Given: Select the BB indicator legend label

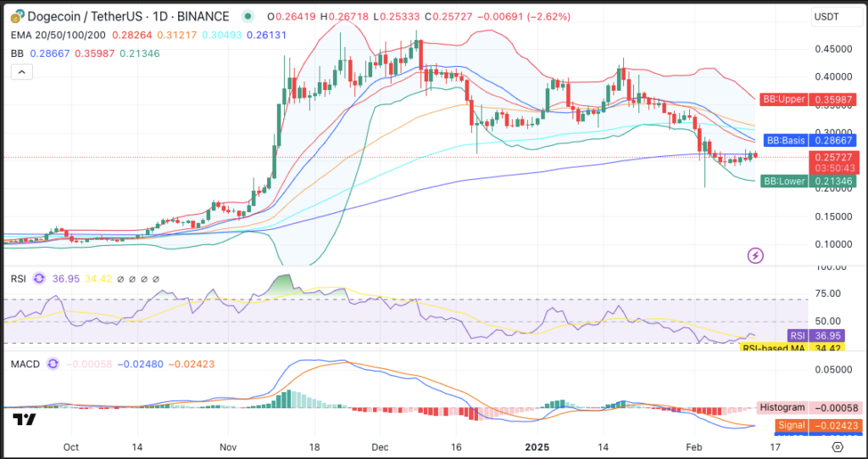Looking at the screenshot, I should click(x=16, y=53).
